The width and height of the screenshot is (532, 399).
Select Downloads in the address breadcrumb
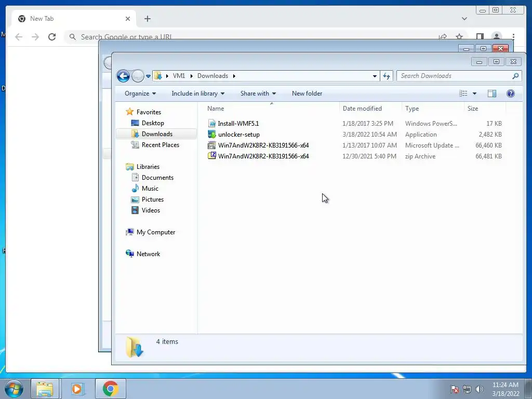[x=212, y=76]
